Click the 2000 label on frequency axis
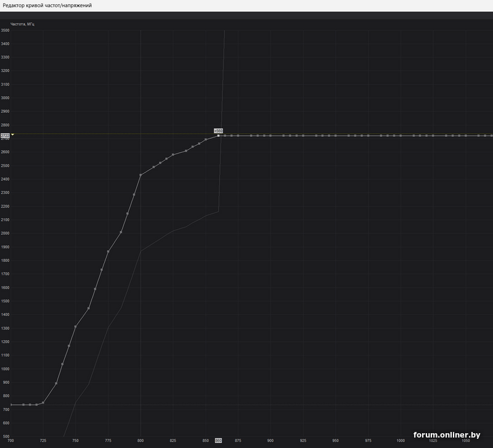 [6, 234]
